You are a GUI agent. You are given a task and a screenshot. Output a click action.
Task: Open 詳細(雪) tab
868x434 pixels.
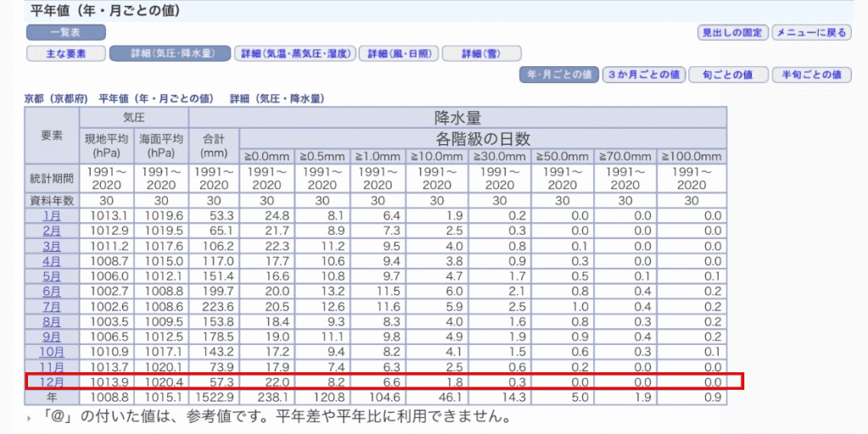tap(481, 53)
